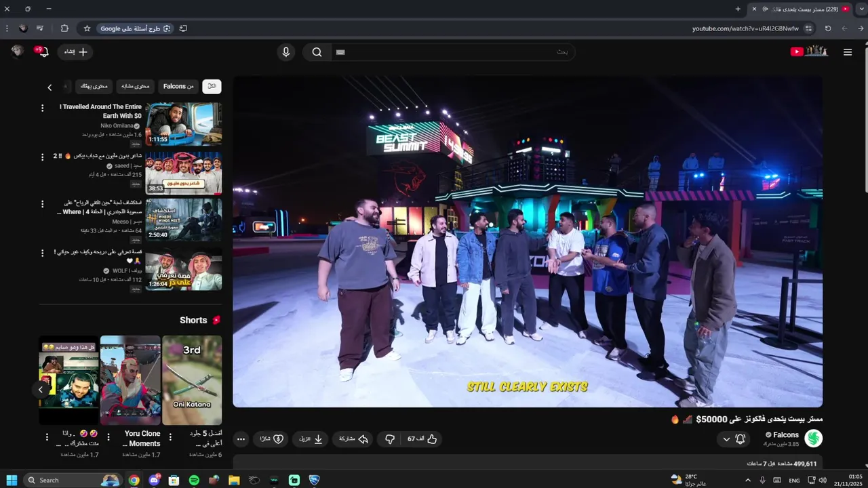The image size is (868, 488).
Task: Open the YouTube hamburger guide menu
Action: pos(847,52)
